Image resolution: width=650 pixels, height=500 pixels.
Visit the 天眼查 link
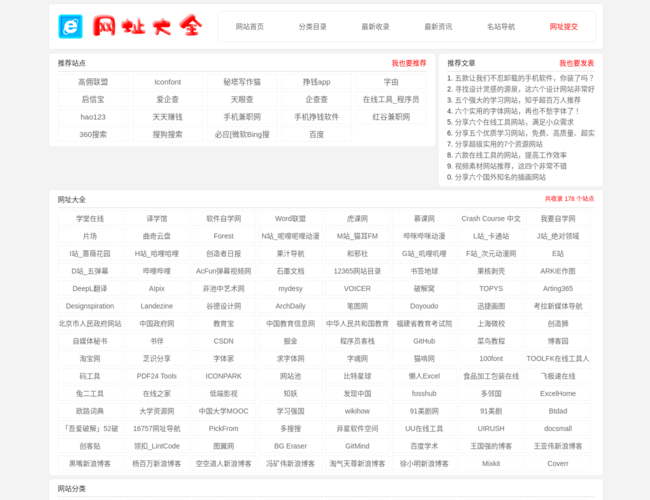tap(242, 99)
